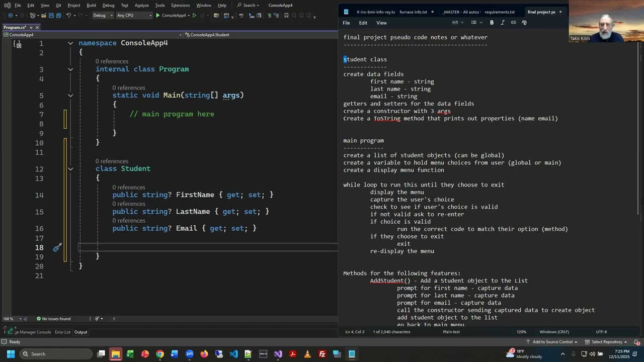The image size is (644, 362).
Task: Click Open File folder icon in toolbar
Action: click(x=43, y=16)
